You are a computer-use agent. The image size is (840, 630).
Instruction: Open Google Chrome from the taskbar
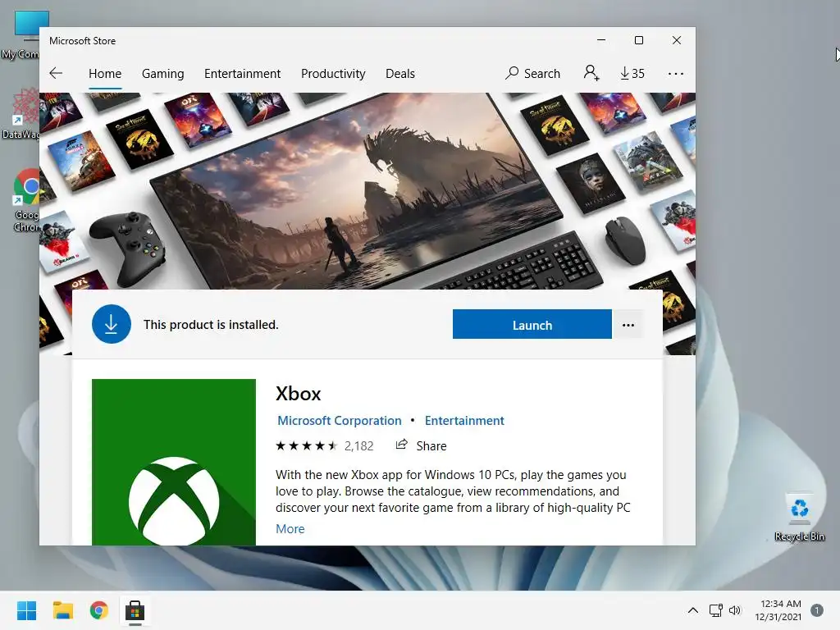pyautogui.click(x=99, y=610)
